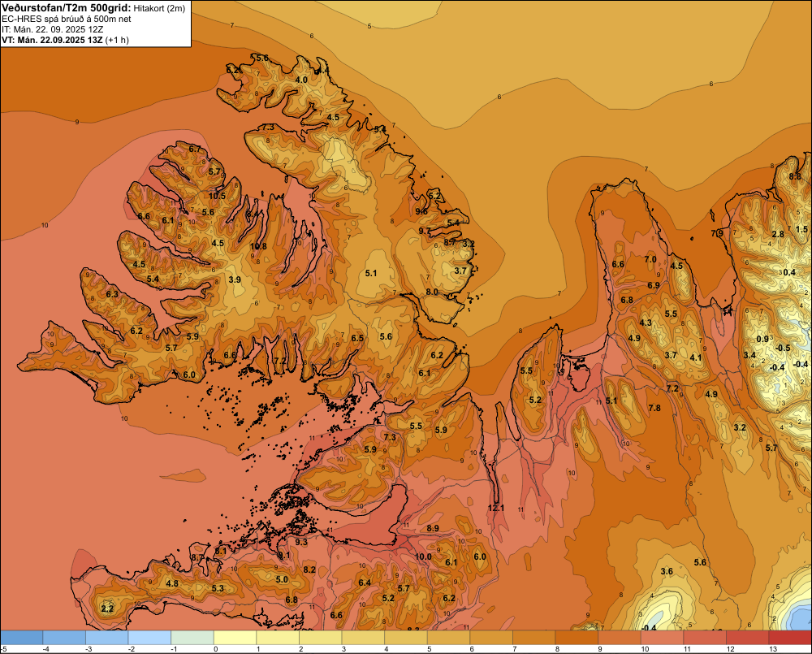The height and width of the screenshot is (654, 812).
Task: Click the 3.9 temperature reading
Action: (x=235, y=279)
